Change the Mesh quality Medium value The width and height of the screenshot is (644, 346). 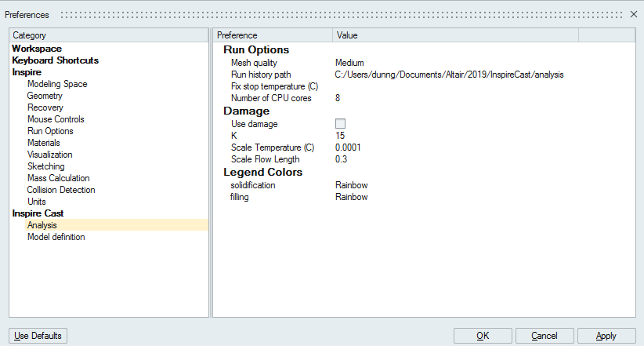click(x=349, y=63)
